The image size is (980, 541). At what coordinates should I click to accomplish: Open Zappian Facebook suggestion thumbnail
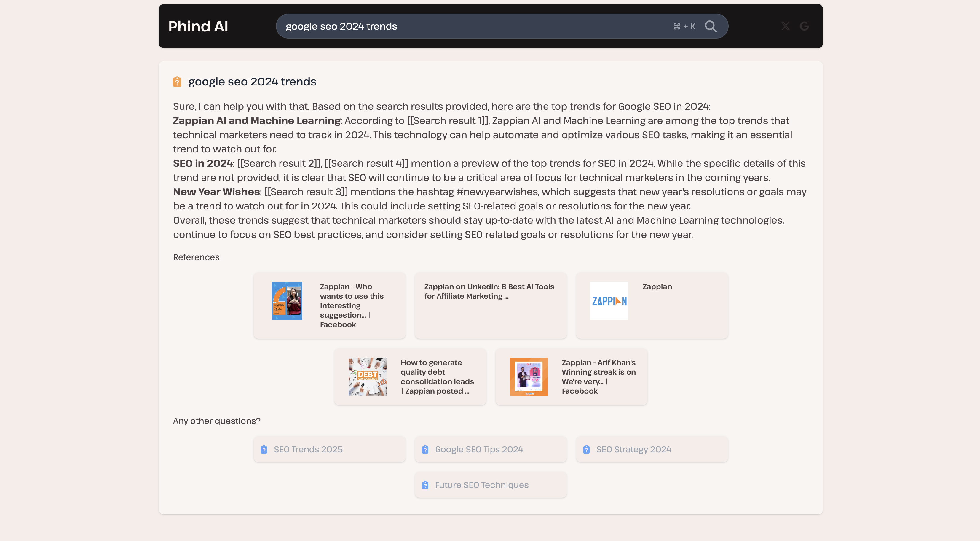[x=287, y=301]
